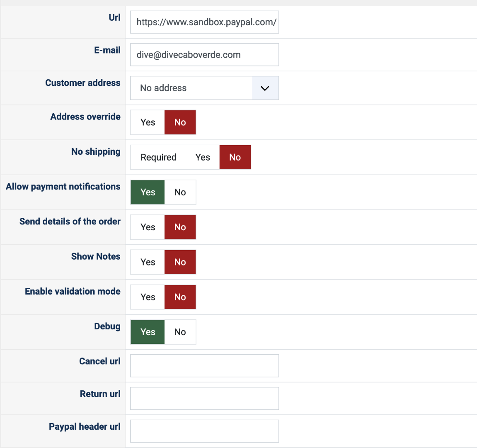This screenshot has width=477, height=448.
Task: Turn on Enable validation mode
Action: tap(148, 297)
